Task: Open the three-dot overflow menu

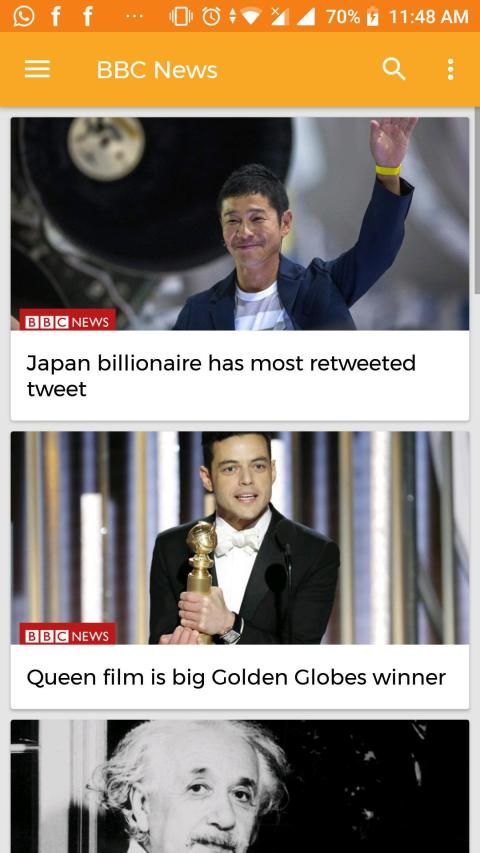Action: click(x=450, y=70)
